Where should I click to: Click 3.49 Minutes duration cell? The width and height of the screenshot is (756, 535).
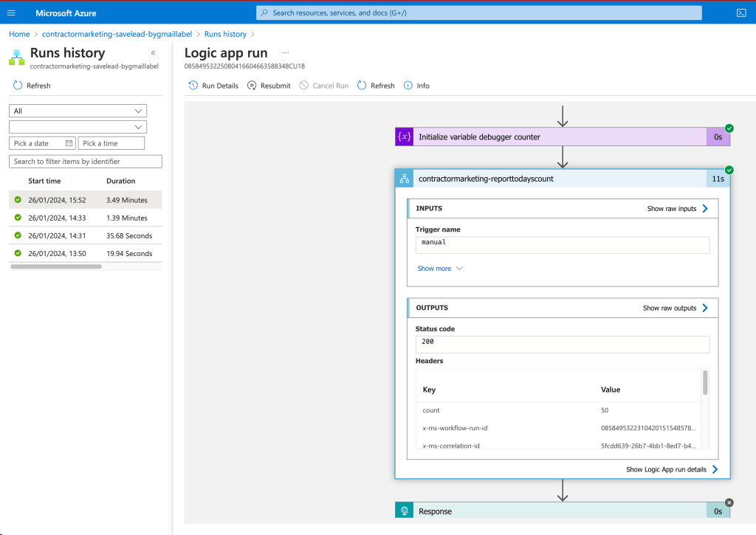point(127,199)
